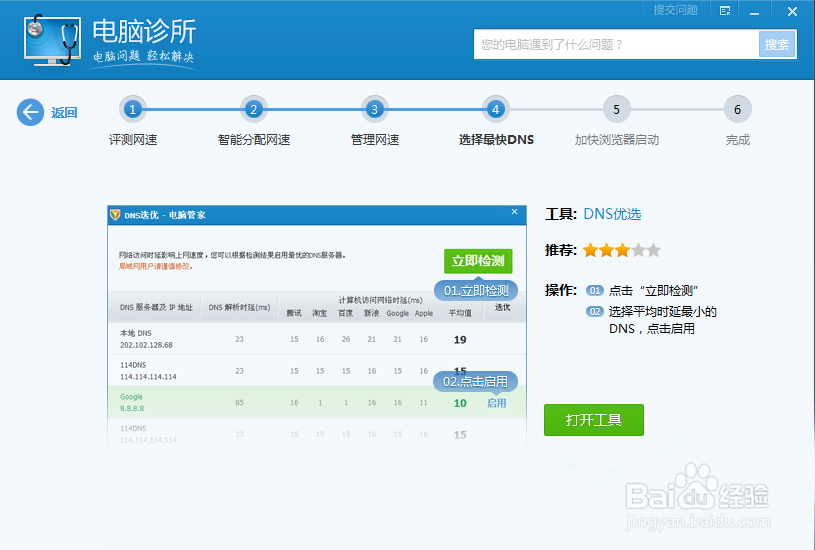Click the DNS优选 tutorial preview image
Viewport: 815px width, 550px height.
coord(317,327)
